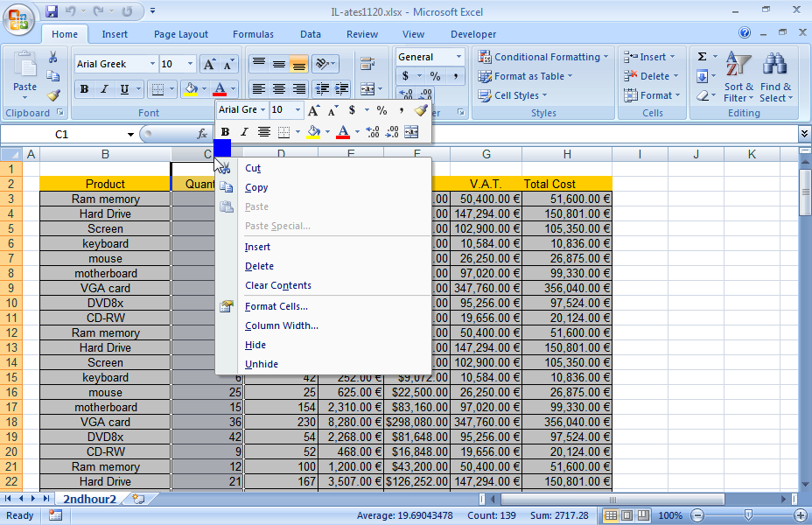Image resolution: width=812 pixels, height=525 pixels.
Task: Switch to the Formulas ribbon tab
Action: click(253, 34)
